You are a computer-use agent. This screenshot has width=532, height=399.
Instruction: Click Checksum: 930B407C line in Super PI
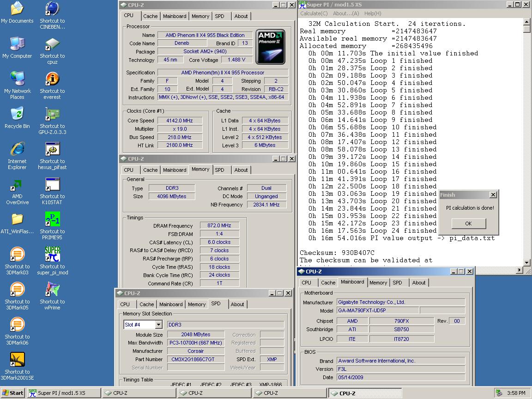(x=337, y=253)
